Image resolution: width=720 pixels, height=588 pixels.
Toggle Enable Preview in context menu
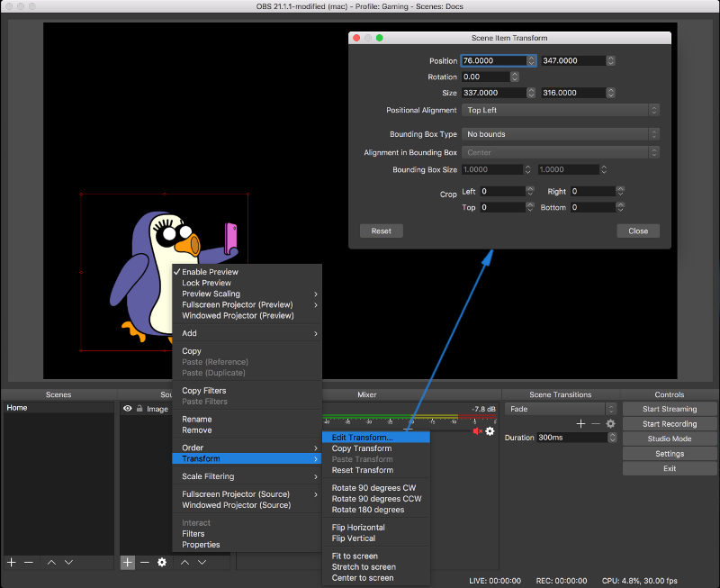tap(210, 272)
